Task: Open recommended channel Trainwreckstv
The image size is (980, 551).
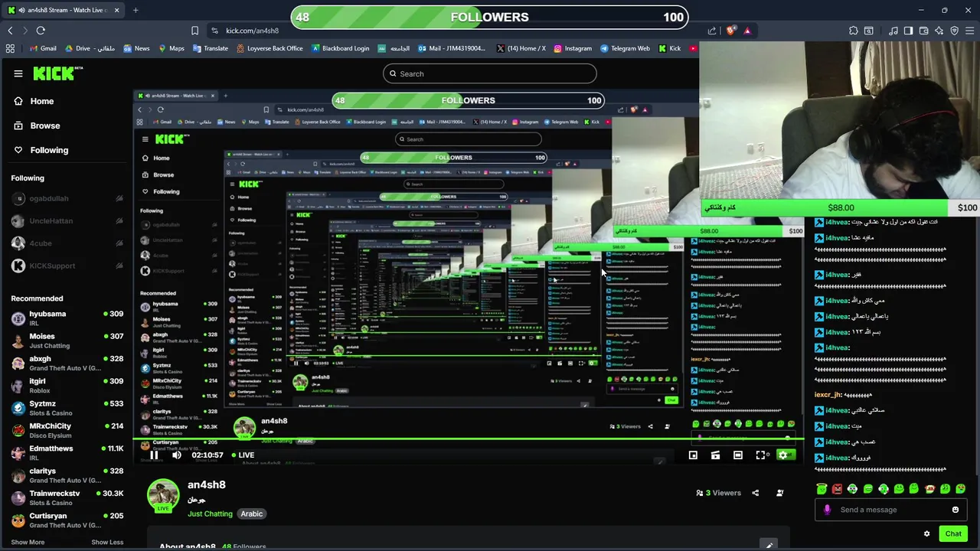Action: point(67,497)
